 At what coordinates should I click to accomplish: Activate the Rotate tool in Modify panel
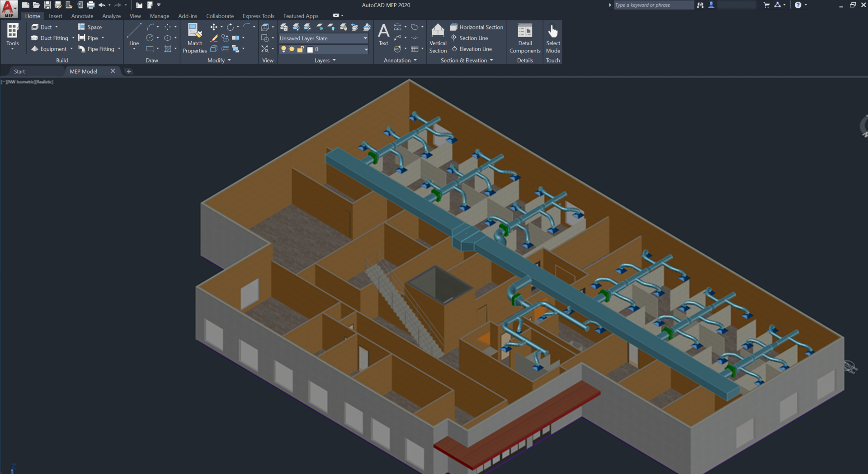[231, 27]
